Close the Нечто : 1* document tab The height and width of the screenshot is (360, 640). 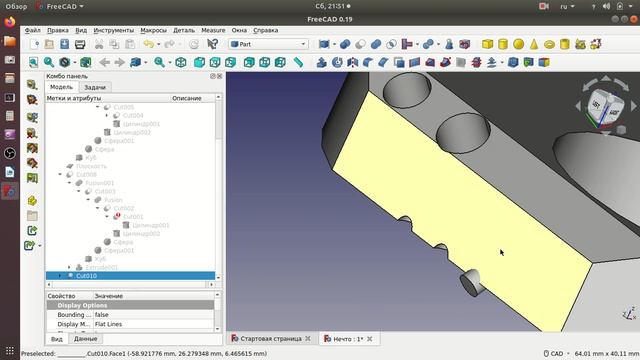[369, 339]
